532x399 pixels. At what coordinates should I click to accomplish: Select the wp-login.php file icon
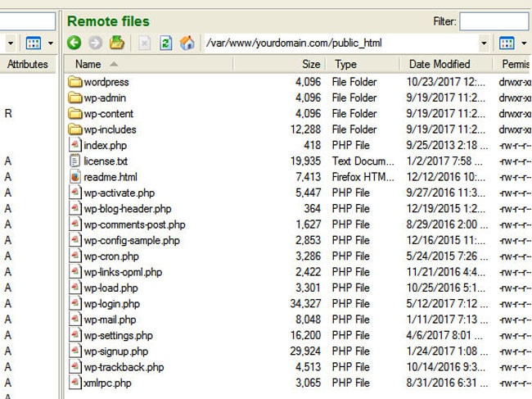point(75,304)
